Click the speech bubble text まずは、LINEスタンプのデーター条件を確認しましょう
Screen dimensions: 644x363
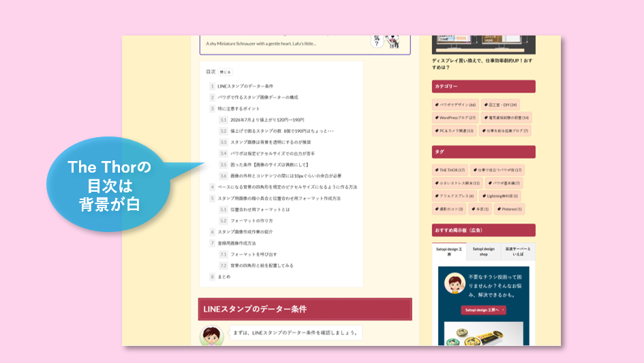click(296, 333)
